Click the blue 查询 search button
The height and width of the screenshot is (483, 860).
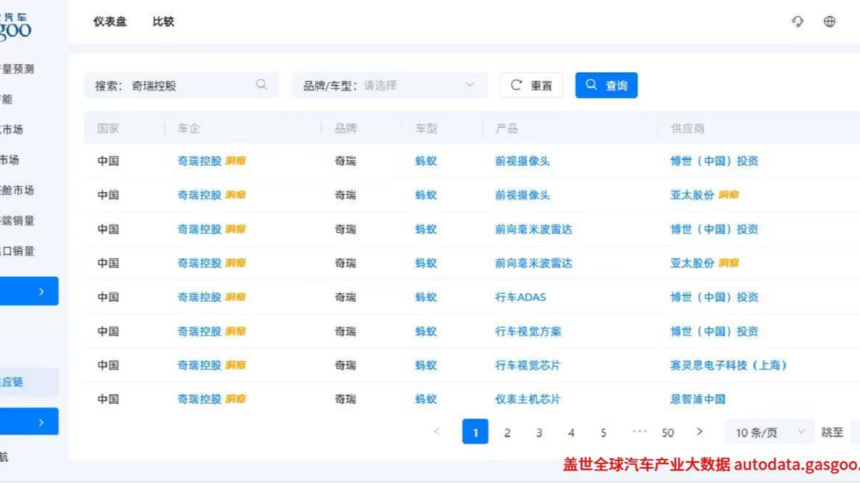[x=606, y=86]
